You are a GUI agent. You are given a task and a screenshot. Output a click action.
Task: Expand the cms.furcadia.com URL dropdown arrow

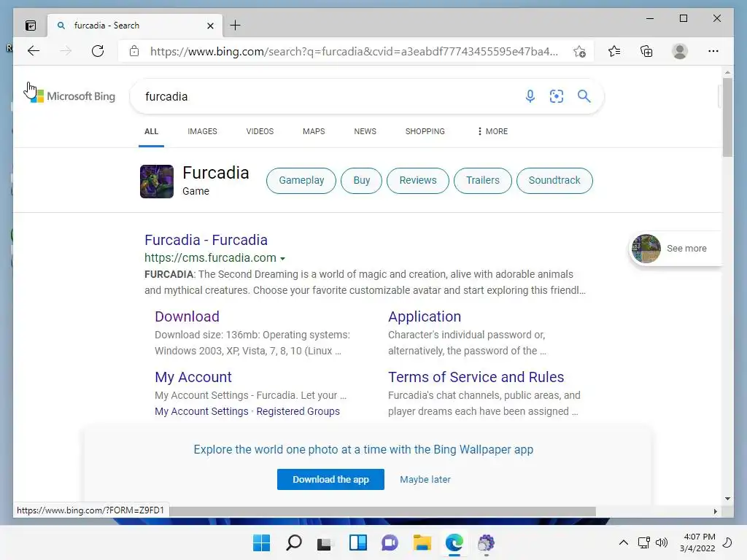click(282, 259)
